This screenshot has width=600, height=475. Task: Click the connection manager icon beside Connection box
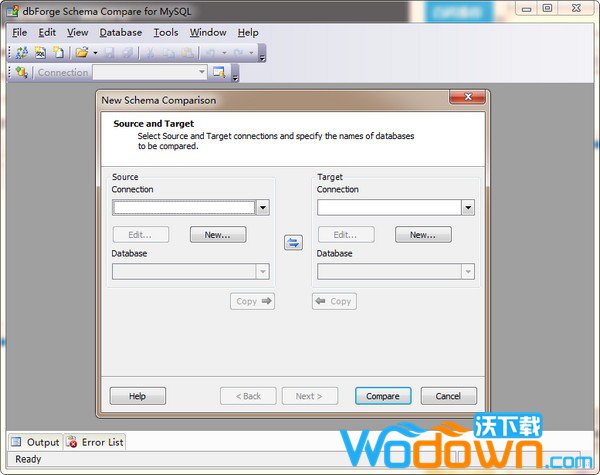coord(219,72)
